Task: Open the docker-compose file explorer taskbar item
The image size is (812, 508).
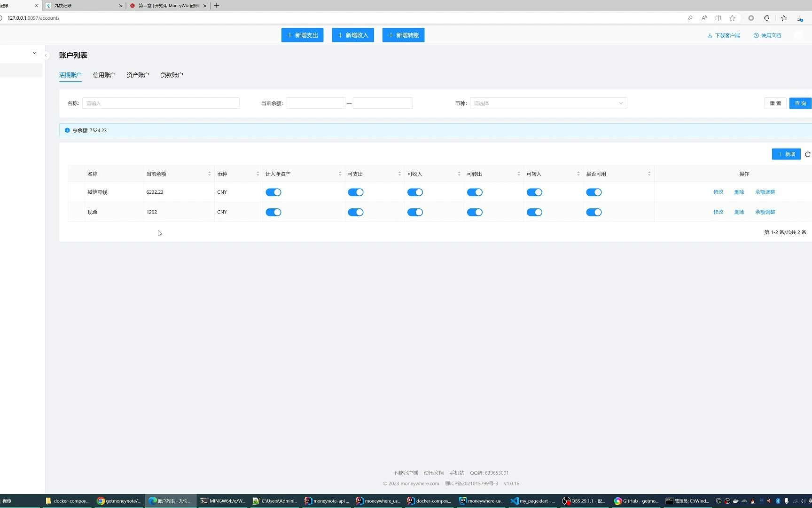Action: click(67, 501)
